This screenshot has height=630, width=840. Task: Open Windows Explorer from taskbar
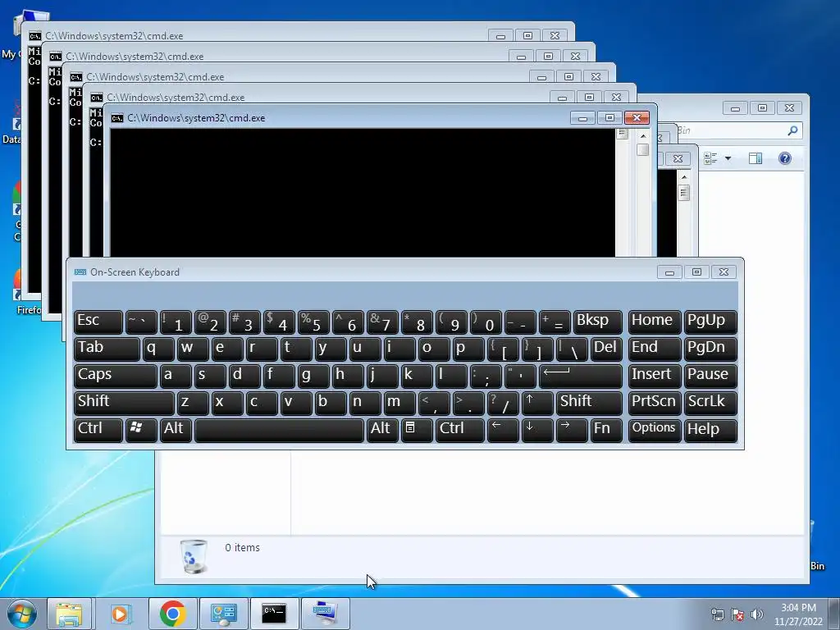[69, 614]
